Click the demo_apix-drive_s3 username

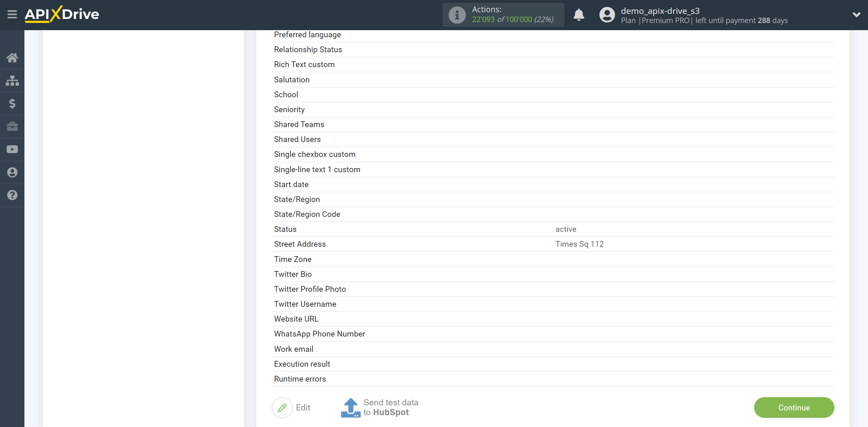pos(660,11)
